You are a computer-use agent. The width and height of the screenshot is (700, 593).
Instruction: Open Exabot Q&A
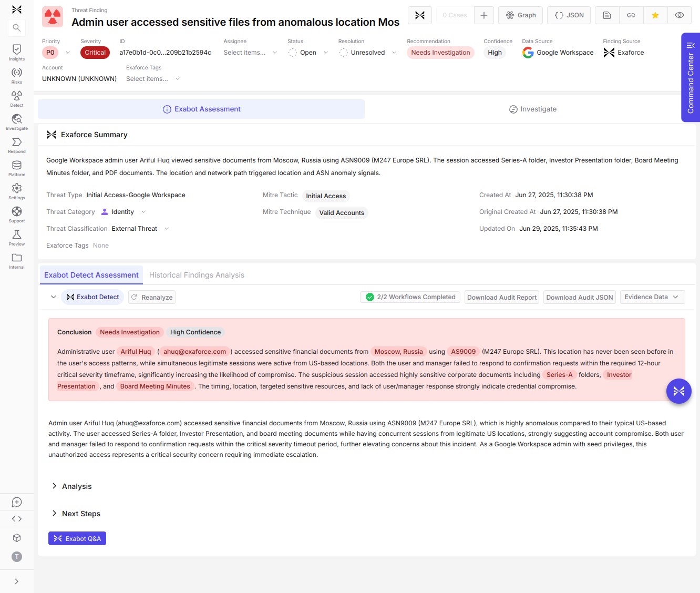(77, 538)
